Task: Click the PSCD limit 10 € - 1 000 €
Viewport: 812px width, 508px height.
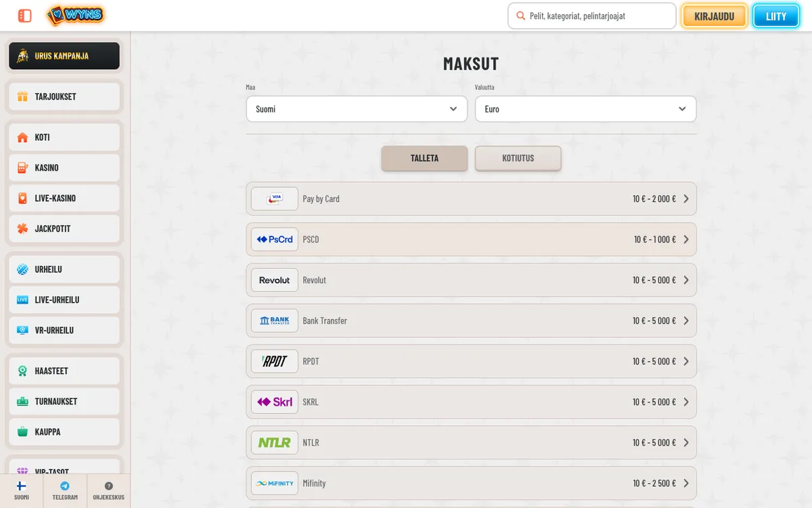Action: [655, 239]
